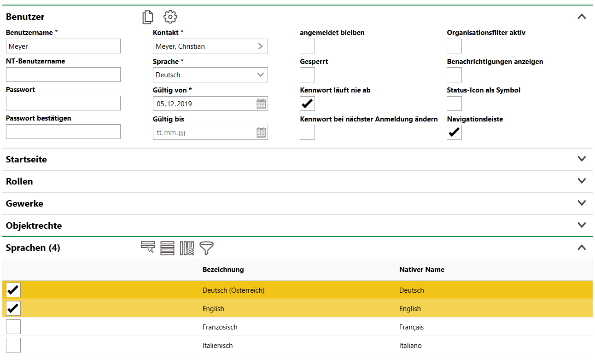Screen dimensions: 595x364
Task: Enable Status-Icon als Symbol checkbox
Action: click(455, 104)
